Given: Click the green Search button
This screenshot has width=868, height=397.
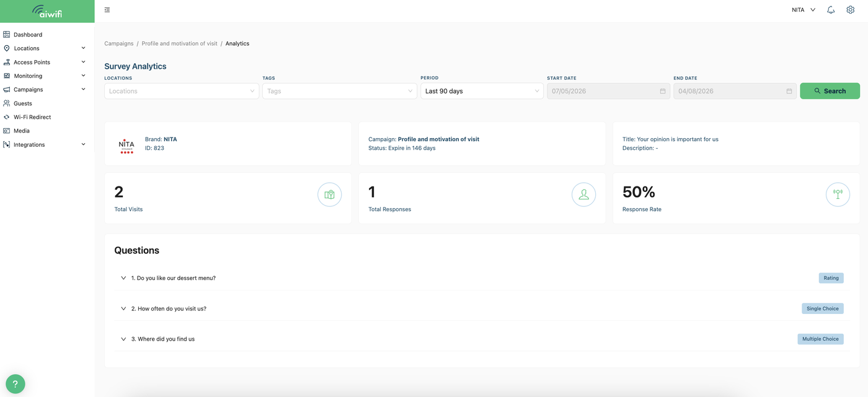Looking at the screenshot, I should (x=830, y=91).
